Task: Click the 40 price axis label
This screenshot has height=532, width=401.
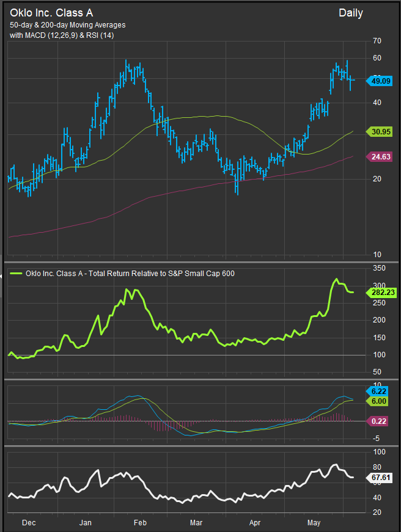Action: click(377, 103)
